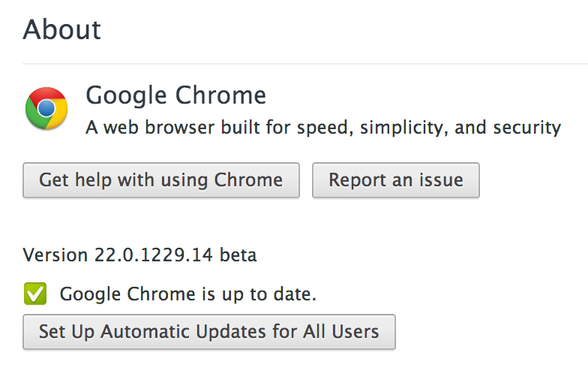Screen dimensions: 588x386
Task: Click the word security in the tagline
Action: click(526, 127)
